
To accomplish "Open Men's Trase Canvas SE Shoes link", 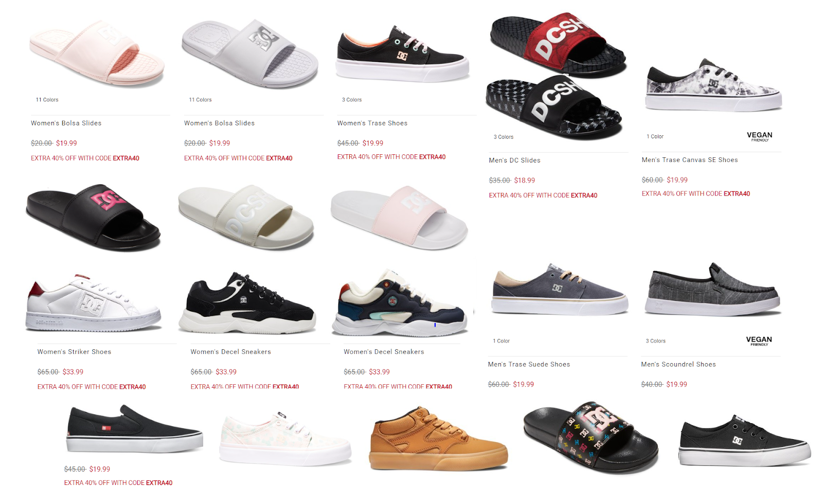I will (690, 160).
